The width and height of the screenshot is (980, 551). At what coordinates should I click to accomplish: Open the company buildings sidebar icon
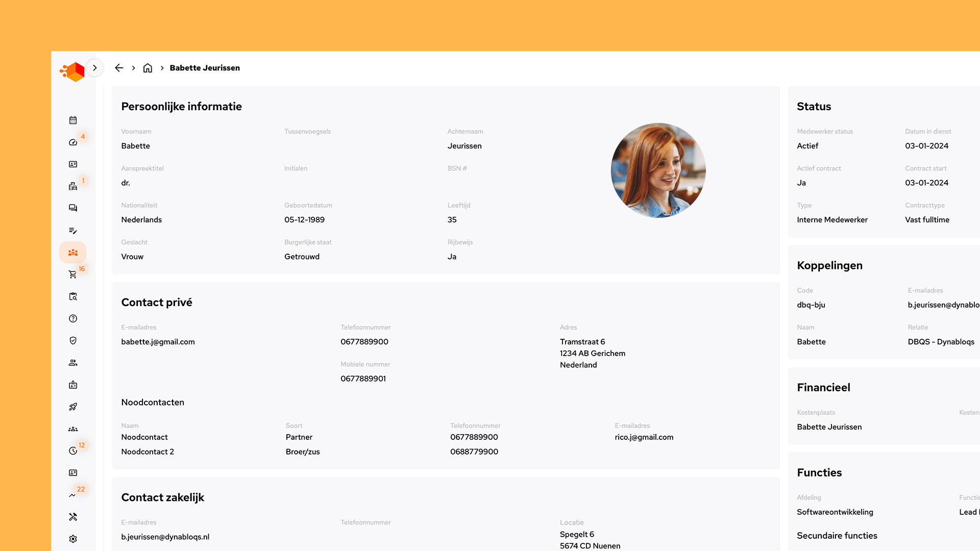[x=73, y=186]
